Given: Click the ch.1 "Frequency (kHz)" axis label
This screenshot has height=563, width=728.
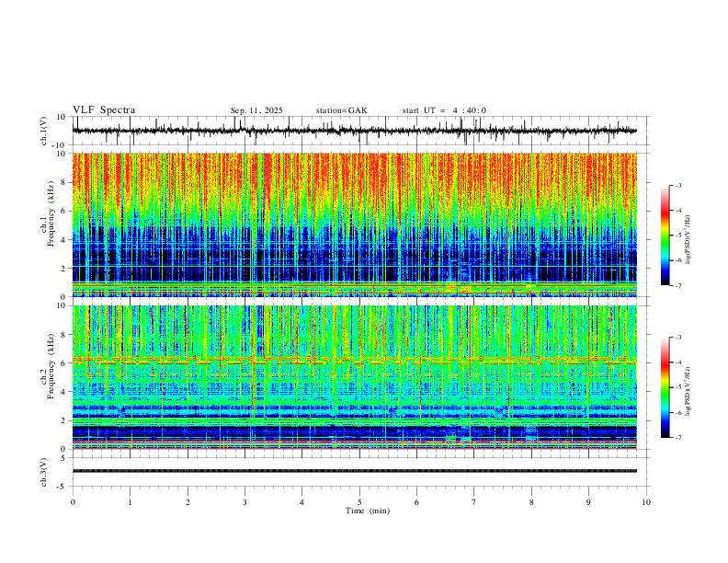Looking at the screenshot, I should click(x=51, y=213).
